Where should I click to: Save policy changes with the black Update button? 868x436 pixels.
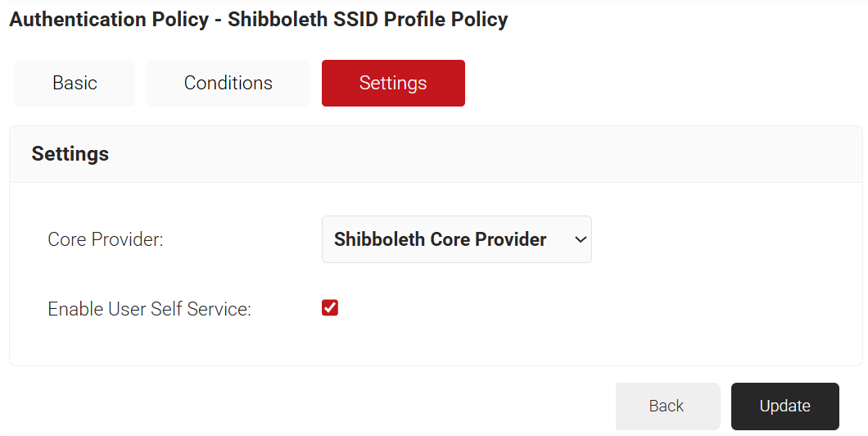click(x=784, y=406)
